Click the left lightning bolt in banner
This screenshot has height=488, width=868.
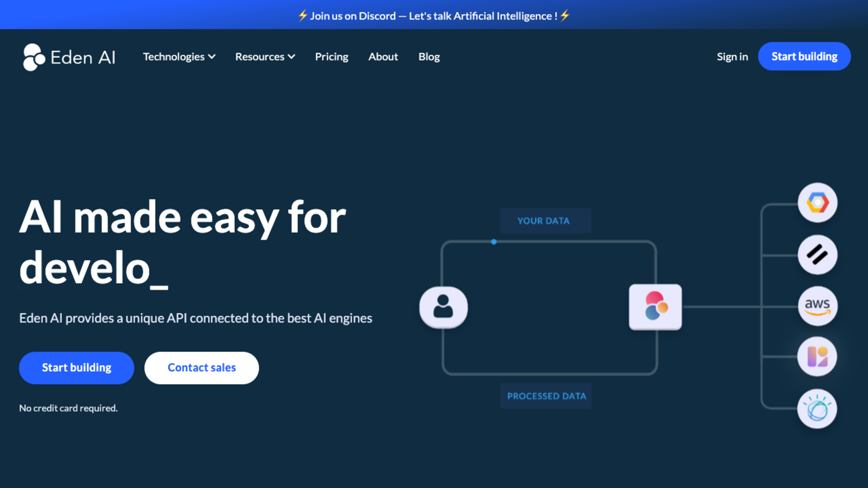click(x=303, y=16)
